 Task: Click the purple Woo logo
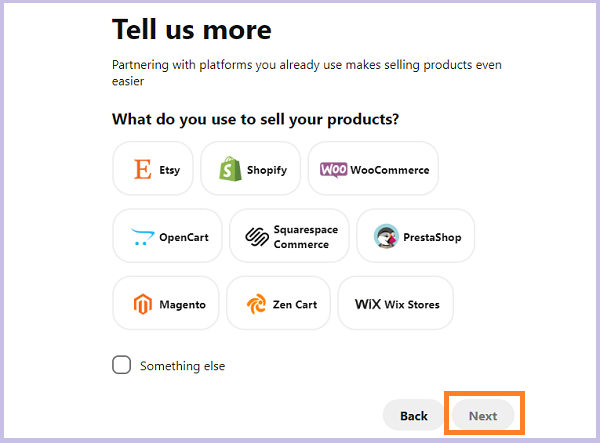tap(334, 169)
